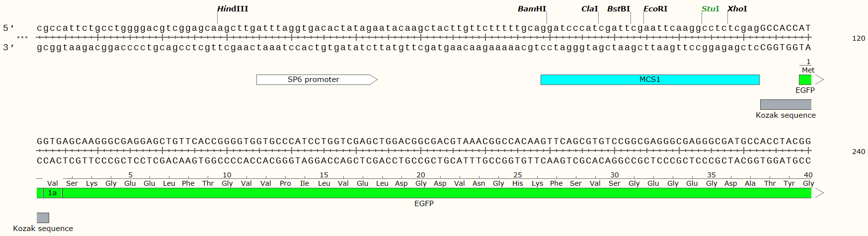Click the HindIII restriction site label
868x236 pixels.
pyautogui.click(x=233, y=9)
